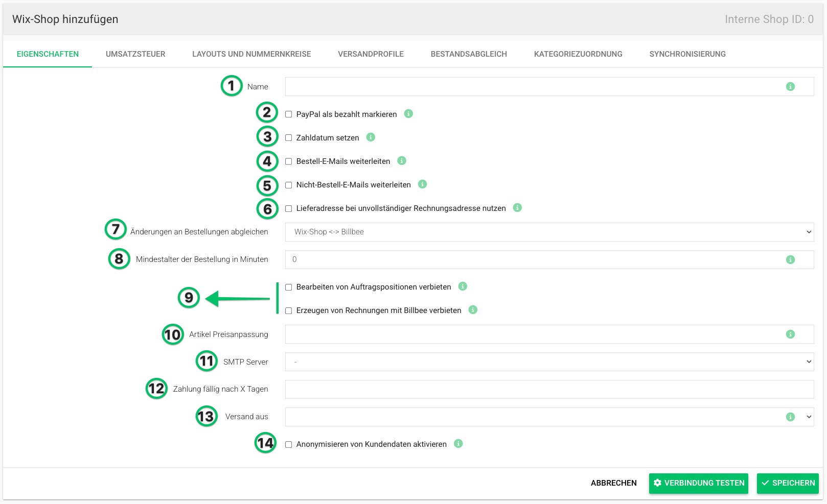
Task: Open info icon beside Bestell-E-Mails weiterleiten
Action: (402, 161)
